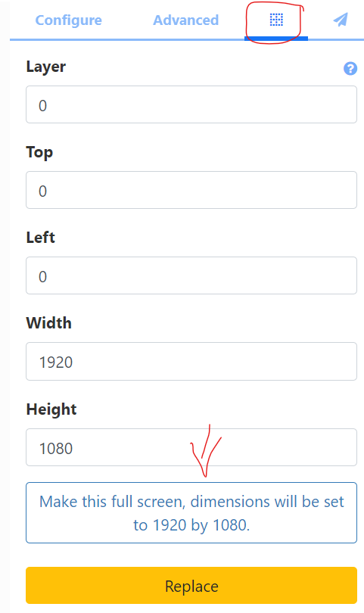Click the 1080 value inside the Height box
This screenshot has height=613, width=364.
pyautogui.click(x=56, y=449)
